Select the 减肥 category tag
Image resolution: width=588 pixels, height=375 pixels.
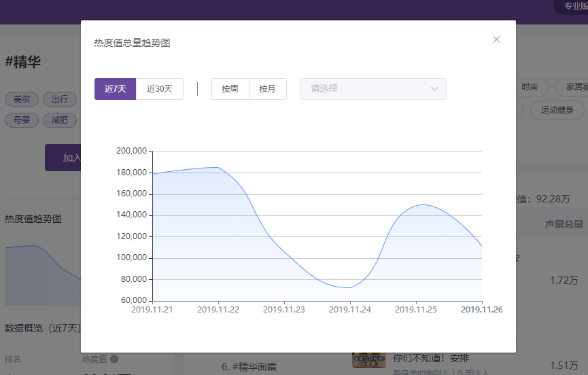click(x=60, y=120)
